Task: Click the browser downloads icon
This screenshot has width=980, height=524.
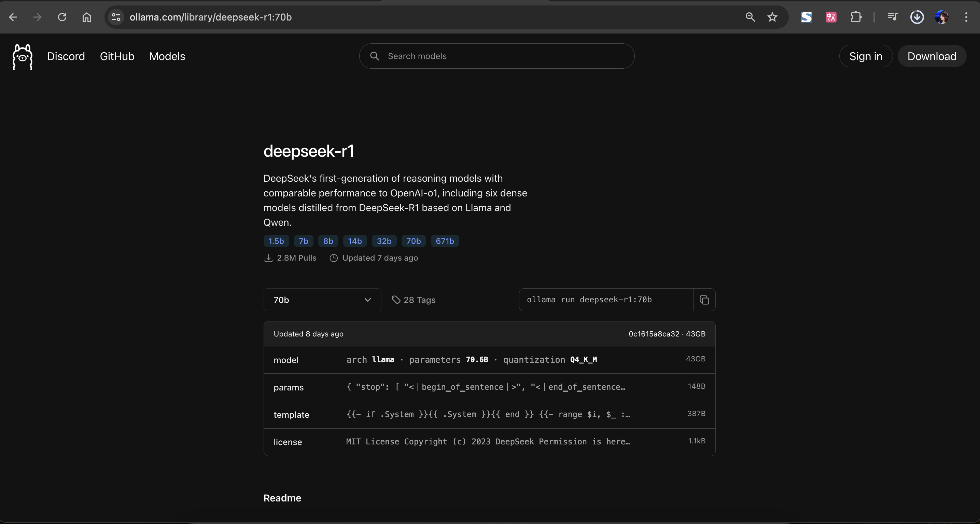Action: (917, 17)
